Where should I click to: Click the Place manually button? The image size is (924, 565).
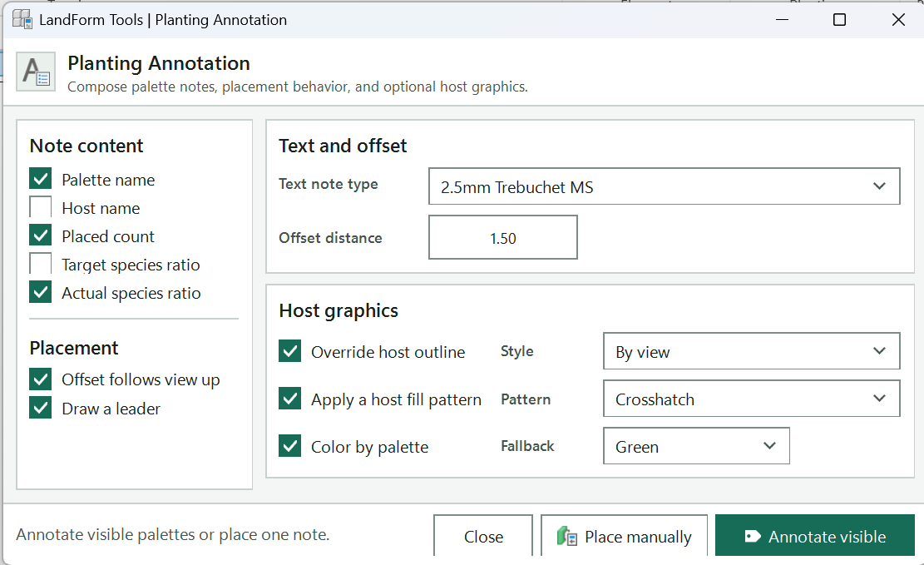pos(624,536)
